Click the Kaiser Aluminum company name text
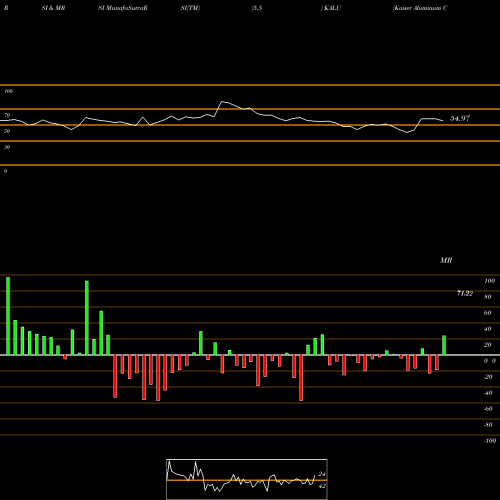This screenshot has height=500, width=500. click(420, 8)
